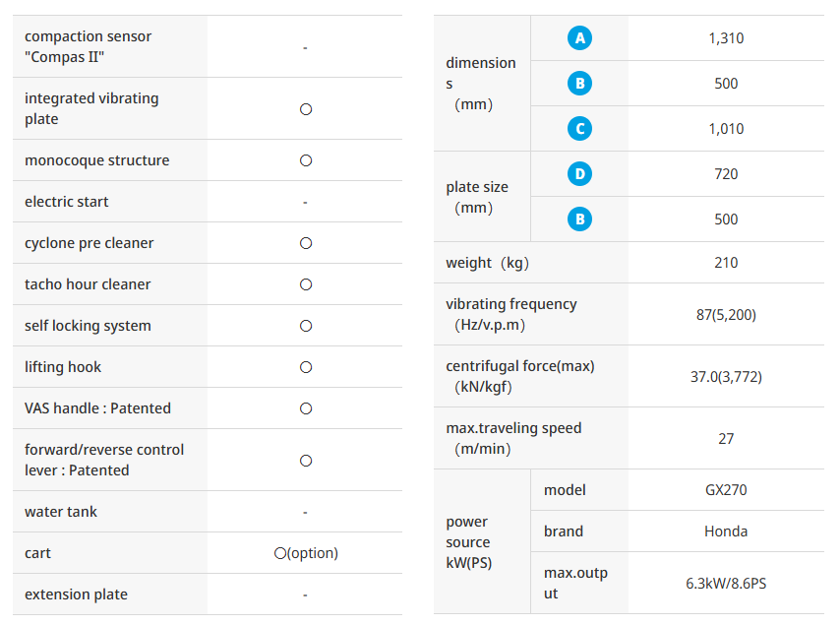Click the circle mark for self locking system
This screenshot has height=625, width=840.
point(306,326)
